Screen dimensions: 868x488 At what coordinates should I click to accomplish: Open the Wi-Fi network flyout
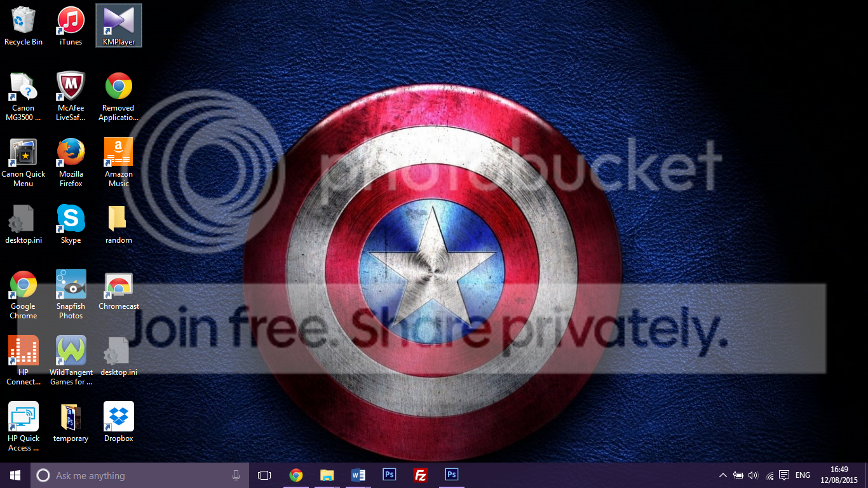769,475
